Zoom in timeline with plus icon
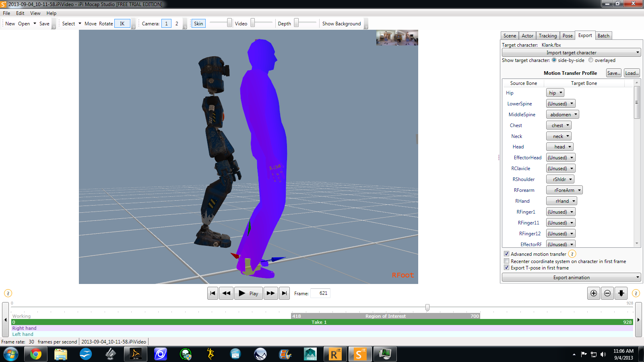This screenshot has width=644, height=362. [x=594, y=293]
